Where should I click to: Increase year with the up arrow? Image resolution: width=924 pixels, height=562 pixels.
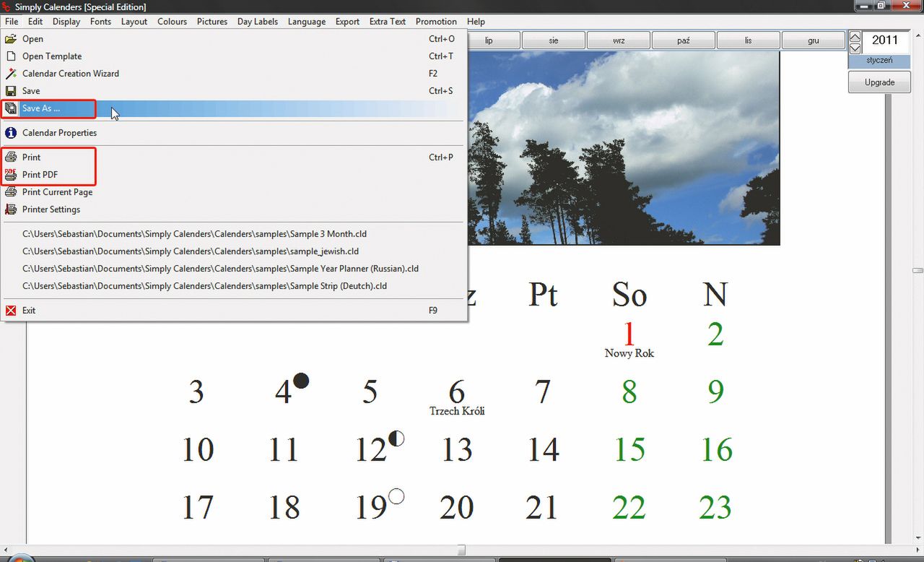click(855, 37)
